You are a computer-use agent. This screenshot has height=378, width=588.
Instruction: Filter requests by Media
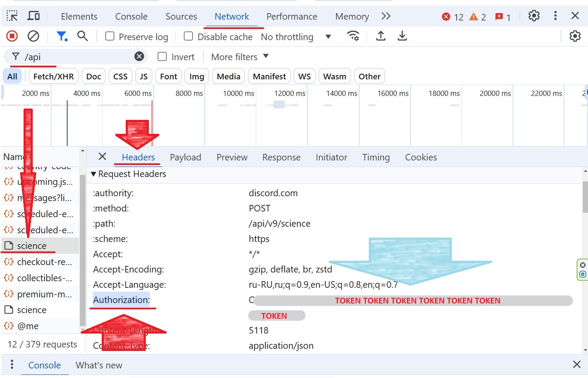[x=229, y=76]
